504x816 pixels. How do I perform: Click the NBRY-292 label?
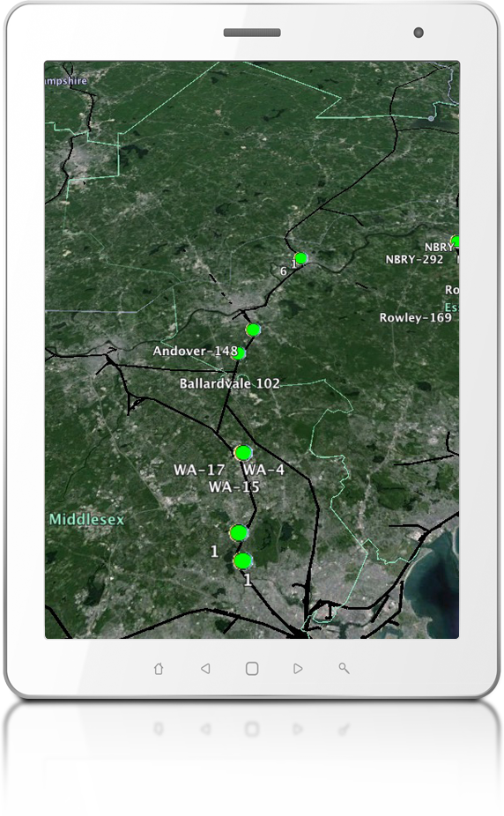(x=414, y=259)
